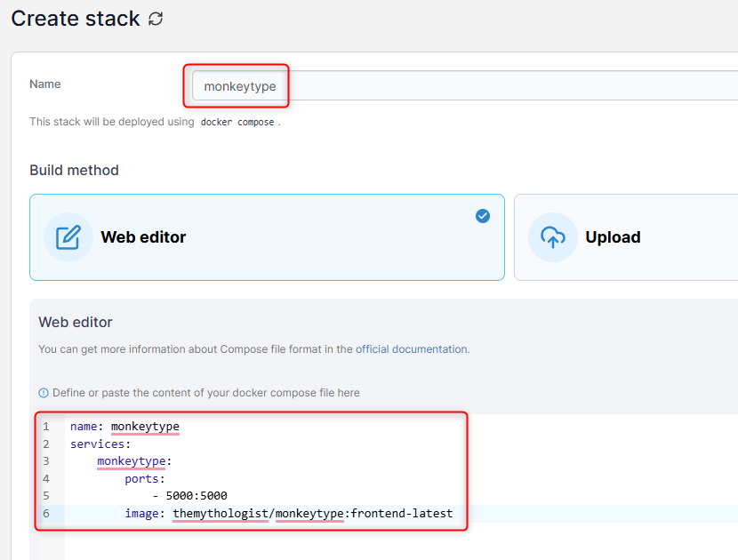This screenshot has height=560, width=738.
Task: Click the refresh icon beside Create stack
Action: [156, 18]
